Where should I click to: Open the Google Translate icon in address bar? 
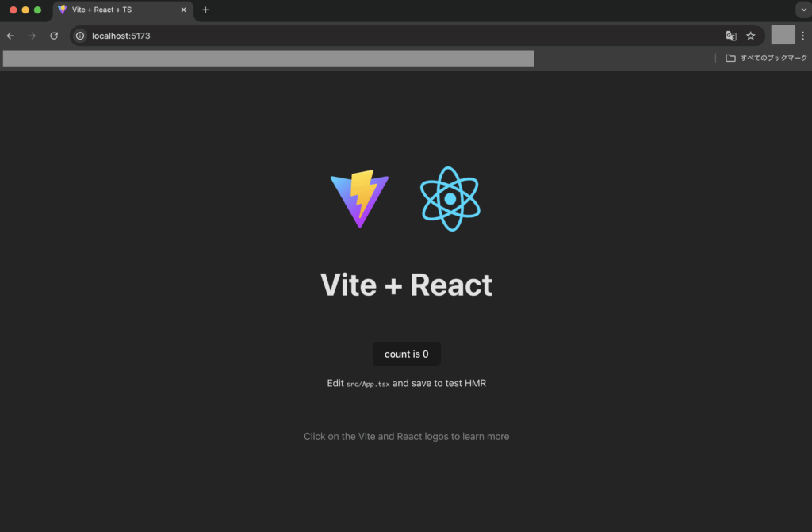[731, 36]
